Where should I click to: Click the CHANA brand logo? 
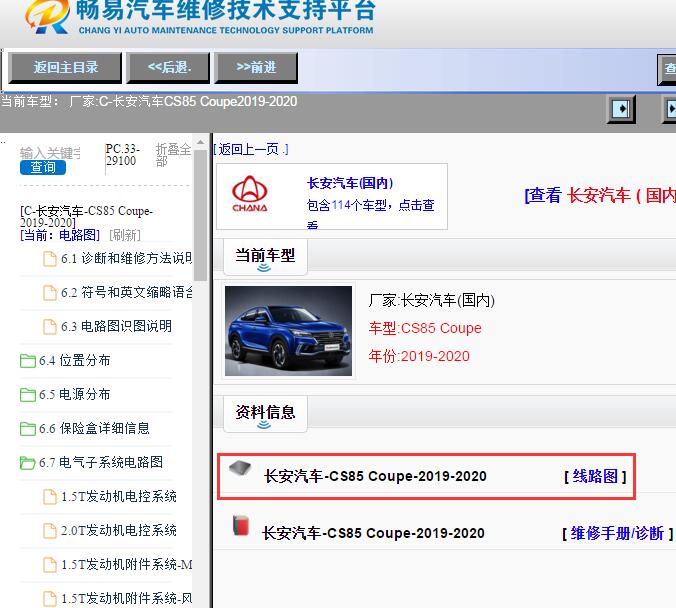pyautogui.click(x=250, y=194)
